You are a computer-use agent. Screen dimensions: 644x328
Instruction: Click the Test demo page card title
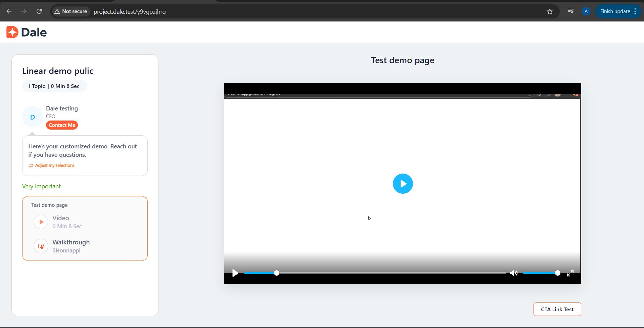49,205
